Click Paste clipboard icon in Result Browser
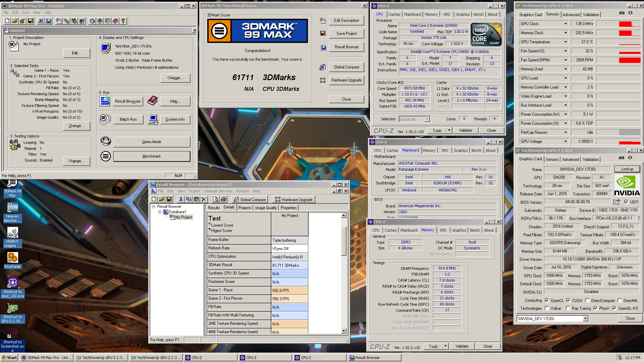Viewport: 644px width, 362px height. click(x=196, y=199)
